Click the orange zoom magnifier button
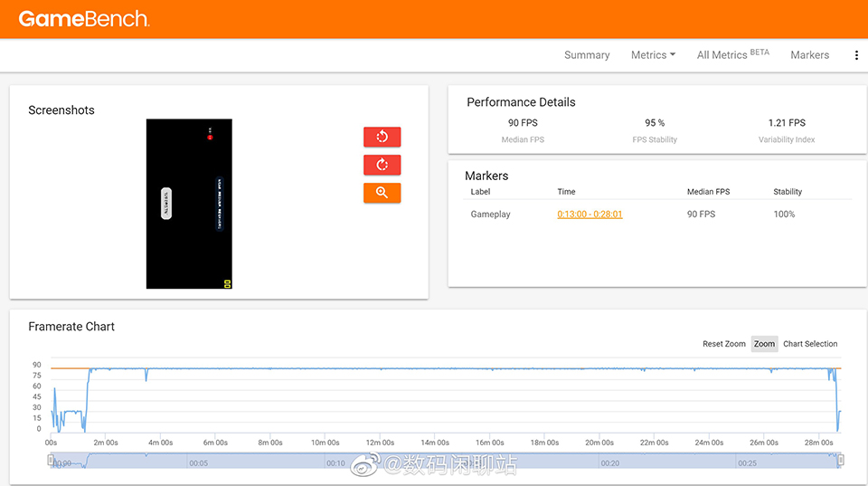 click(382, 193)
